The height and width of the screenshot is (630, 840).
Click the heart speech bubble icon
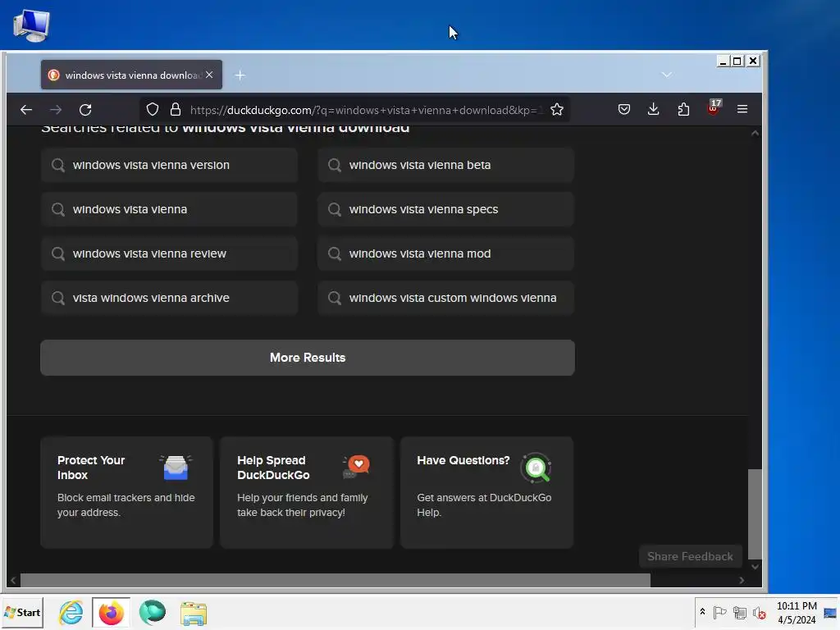(356, 467)
